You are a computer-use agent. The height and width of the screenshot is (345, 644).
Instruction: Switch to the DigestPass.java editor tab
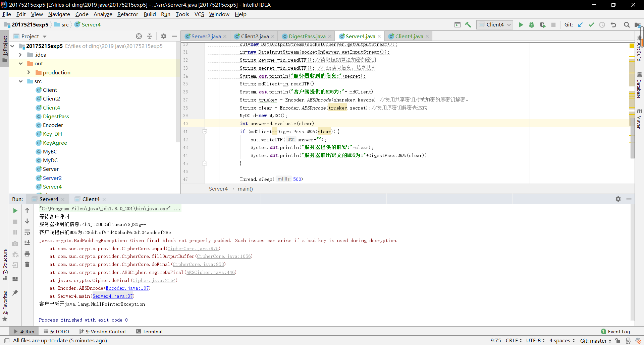pos(307,36)
